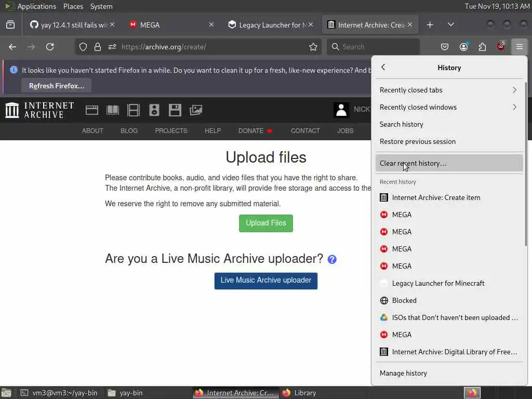Click the user avatar icon
Viewport: 532px width, 399px height.
[x=341, y=110]
